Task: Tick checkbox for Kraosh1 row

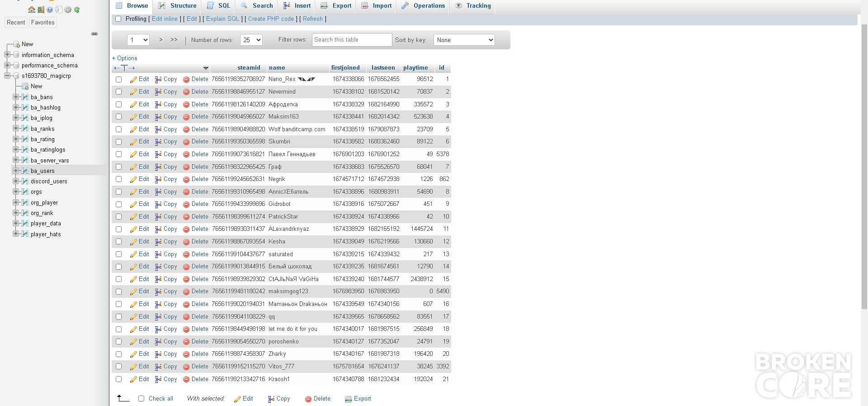Action: pos(119,379)
